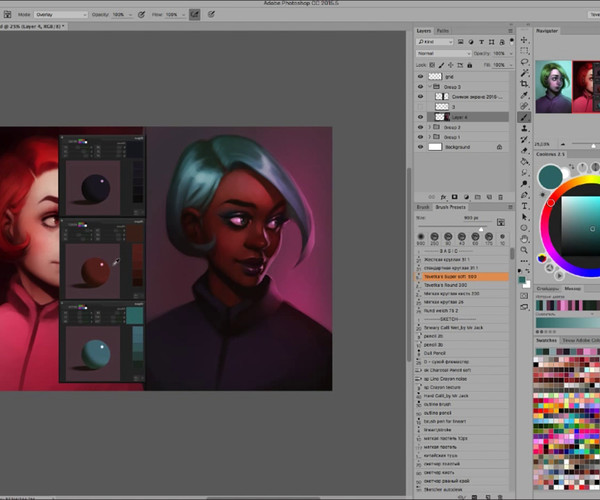Select the Lasso tool
The height and width of the screenshot is (500, 600).
click(x=525, y=62)
